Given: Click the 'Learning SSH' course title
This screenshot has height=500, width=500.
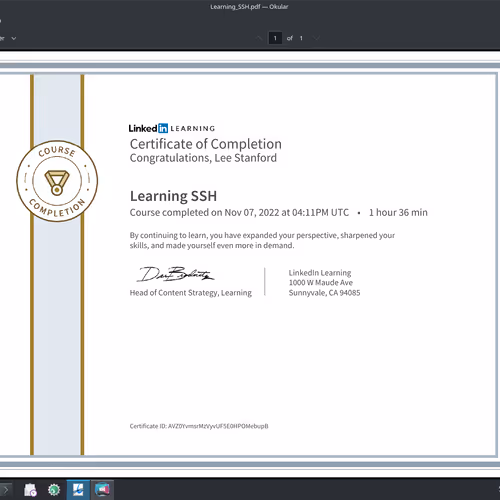Looking at the screenshot, I should pos(173,196).
